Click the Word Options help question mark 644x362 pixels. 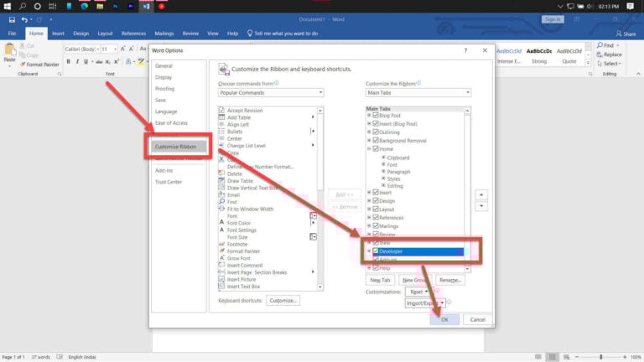465,50
